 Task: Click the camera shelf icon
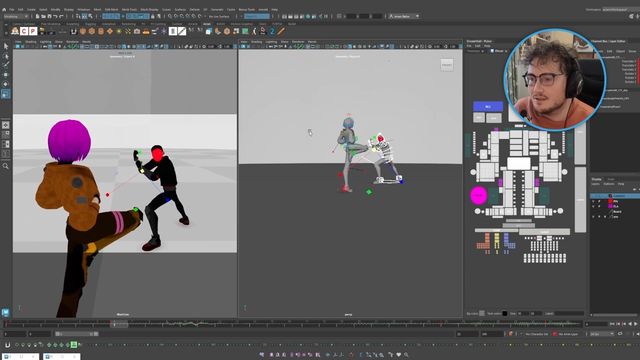coord(137,31)
